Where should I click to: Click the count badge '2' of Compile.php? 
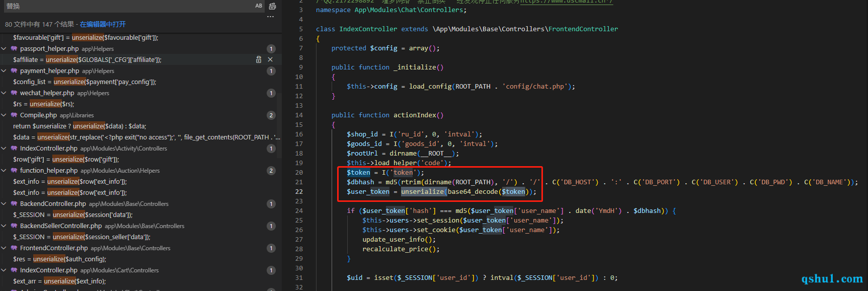[x=271, y=115]
